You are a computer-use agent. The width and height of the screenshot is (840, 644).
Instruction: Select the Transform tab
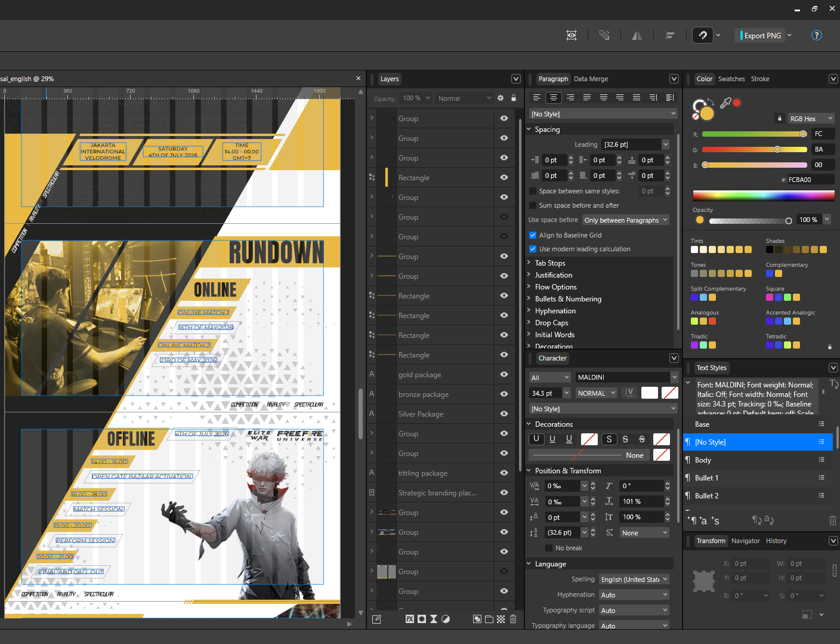point(711,541)
